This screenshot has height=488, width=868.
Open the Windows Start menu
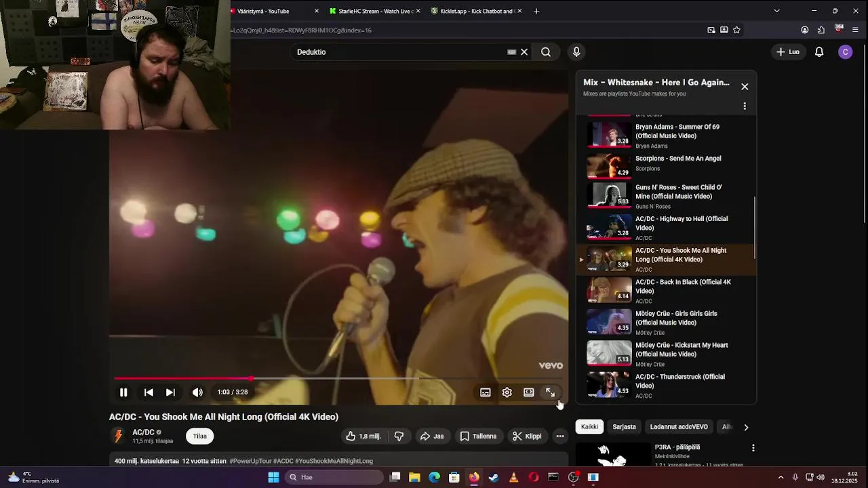click(273, 477)
